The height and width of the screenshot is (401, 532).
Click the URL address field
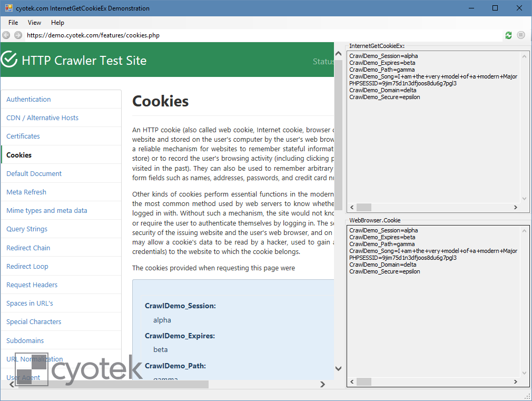point(263,35)
